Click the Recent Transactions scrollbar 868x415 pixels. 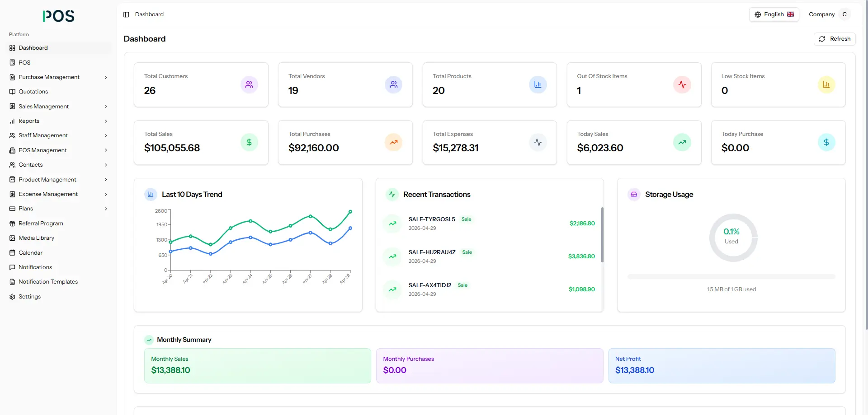(602, 235)
